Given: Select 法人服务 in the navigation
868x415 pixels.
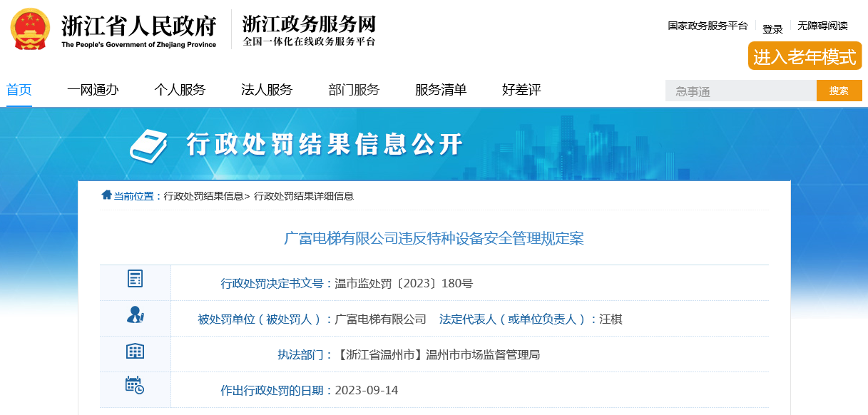Looking at the screenshot, I should point(267,90).
